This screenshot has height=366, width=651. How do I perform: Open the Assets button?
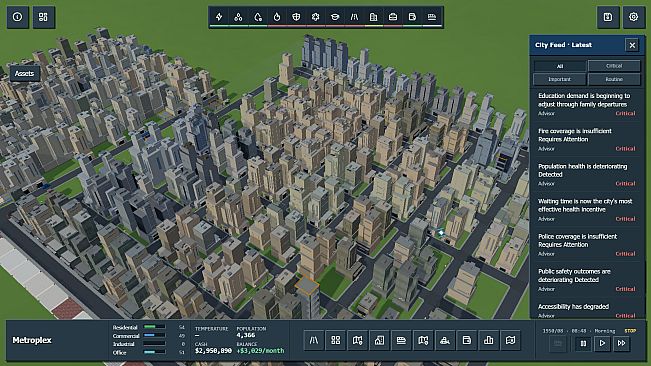(x=24, y=73)
